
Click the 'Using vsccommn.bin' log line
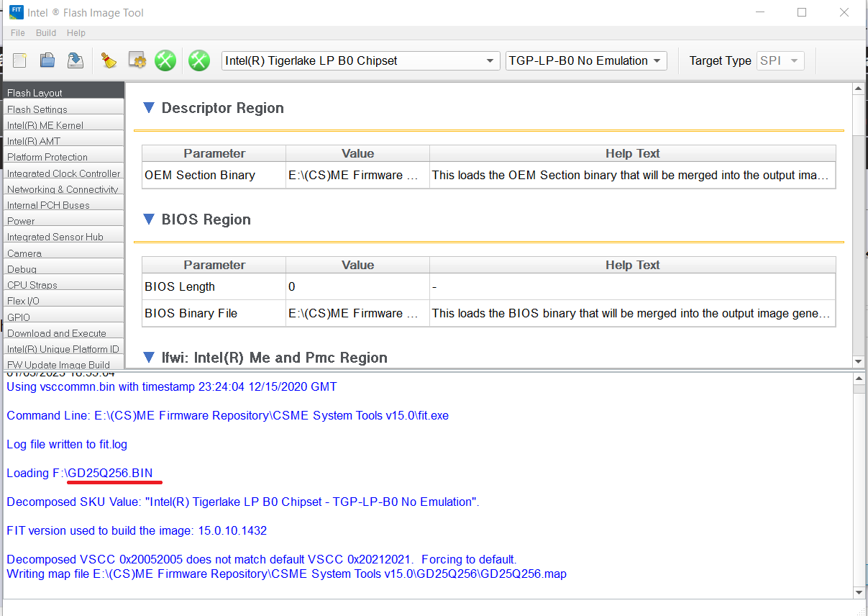pos(172,386)
